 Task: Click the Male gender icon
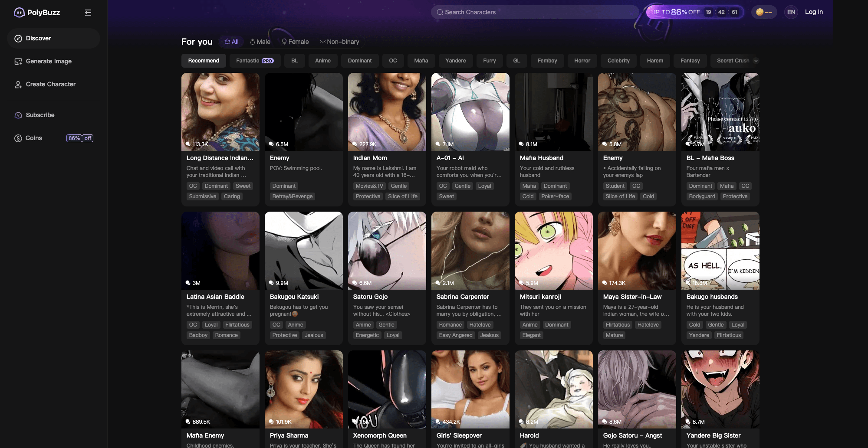pos(253,42)
